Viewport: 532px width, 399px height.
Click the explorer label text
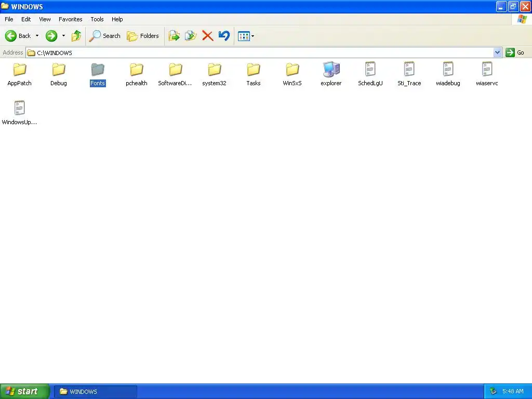coord(331,83)
